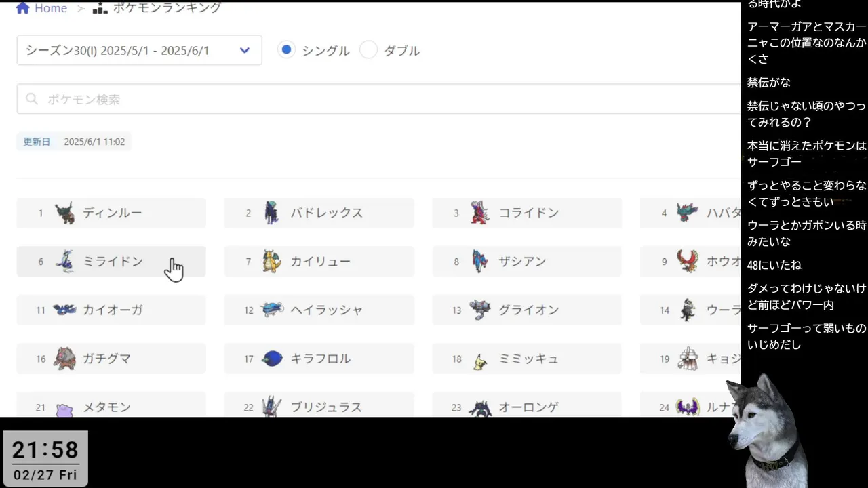Screen dimensions: 868x488
Task: Click the magnifier search icon
Action: [x=32, y=100]
